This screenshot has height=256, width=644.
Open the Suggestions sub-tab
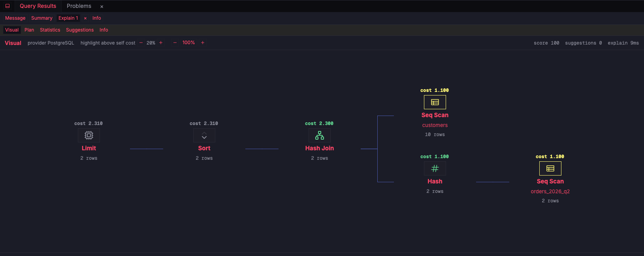pyautogui.click(x=80, y=30)
